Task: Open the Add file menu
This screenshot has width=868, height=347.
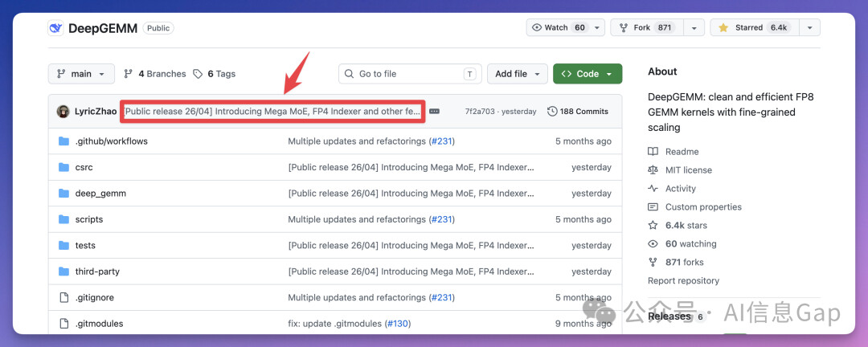Action: tap(517, 74)
